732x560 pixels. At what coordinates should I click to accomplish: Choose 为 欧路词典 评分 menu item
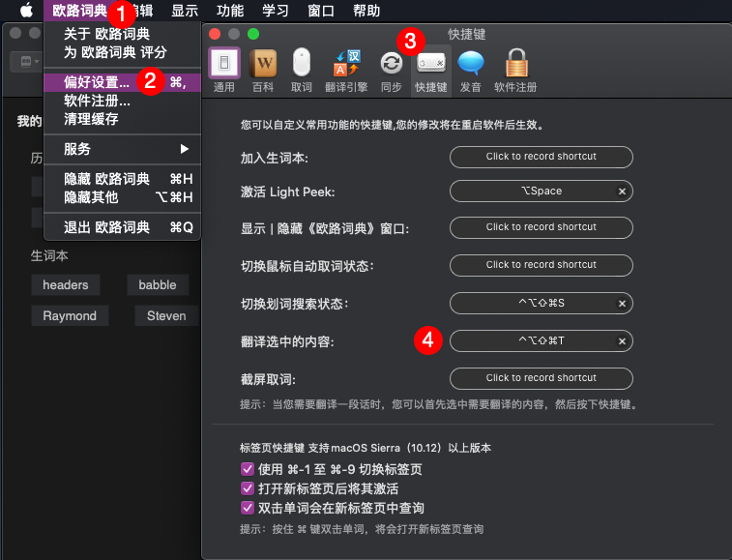(122, 52)
